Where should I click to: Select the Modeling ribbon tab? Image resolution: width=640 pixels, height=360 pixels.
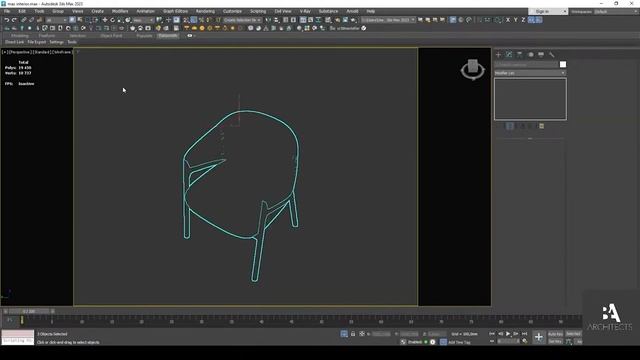(x=20, y=36)
